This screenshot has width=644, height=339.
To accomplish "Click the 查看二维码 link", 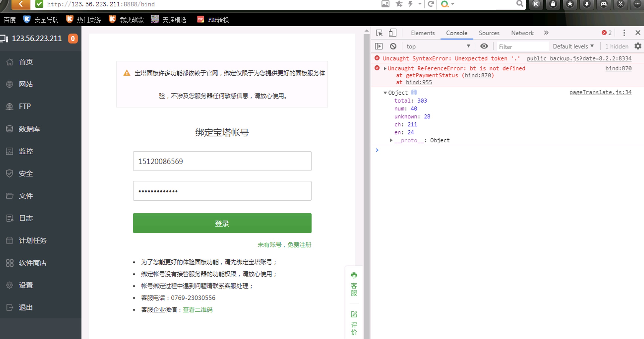I will (197, 310).
